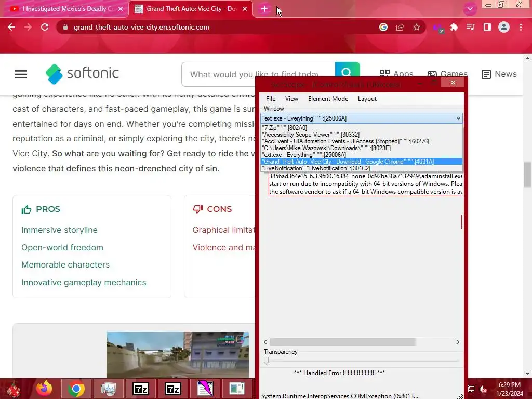Open the File menu in Scope Viewer
Viewport: 532px width, 399px height.
pos(271,99)
